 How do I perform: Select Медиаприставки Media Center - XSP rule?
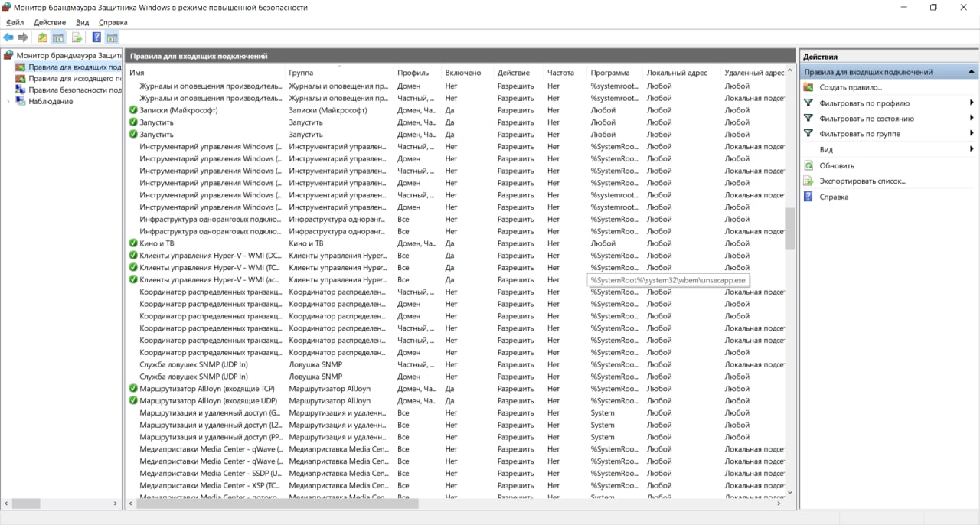210,485
